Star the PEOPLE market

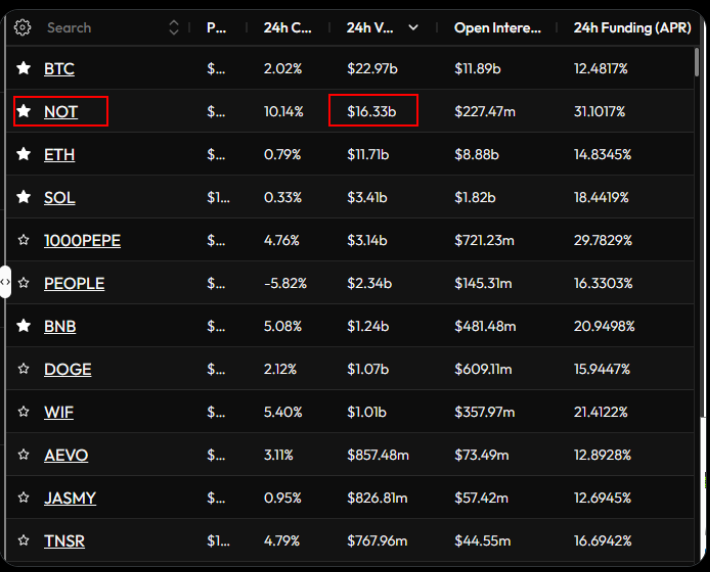pyautogui.click(x=24, y=284)
